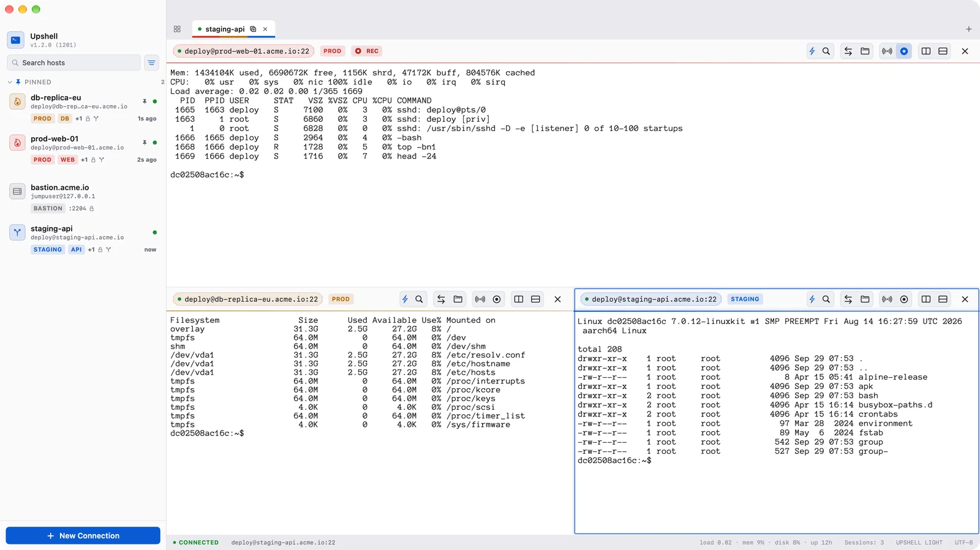Open folder browser for staging-api pane

point(865,299)
